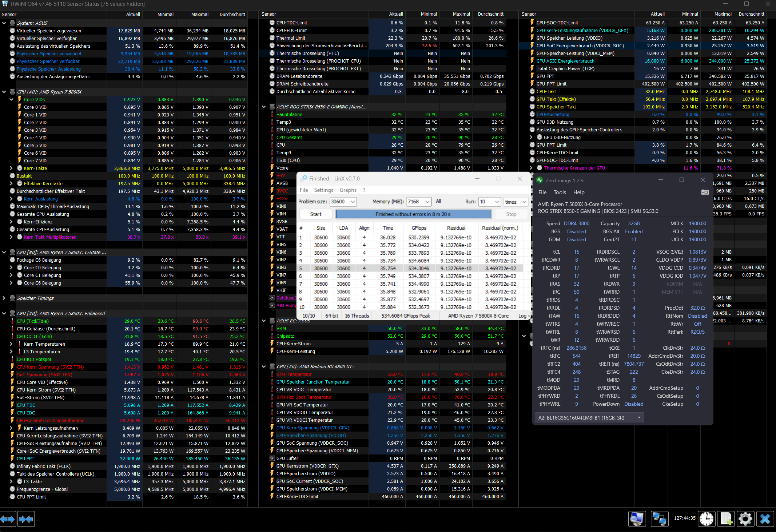
Task: Open the LinX Graphs menu
Action: pyautogui.click(x=348, y=190)
